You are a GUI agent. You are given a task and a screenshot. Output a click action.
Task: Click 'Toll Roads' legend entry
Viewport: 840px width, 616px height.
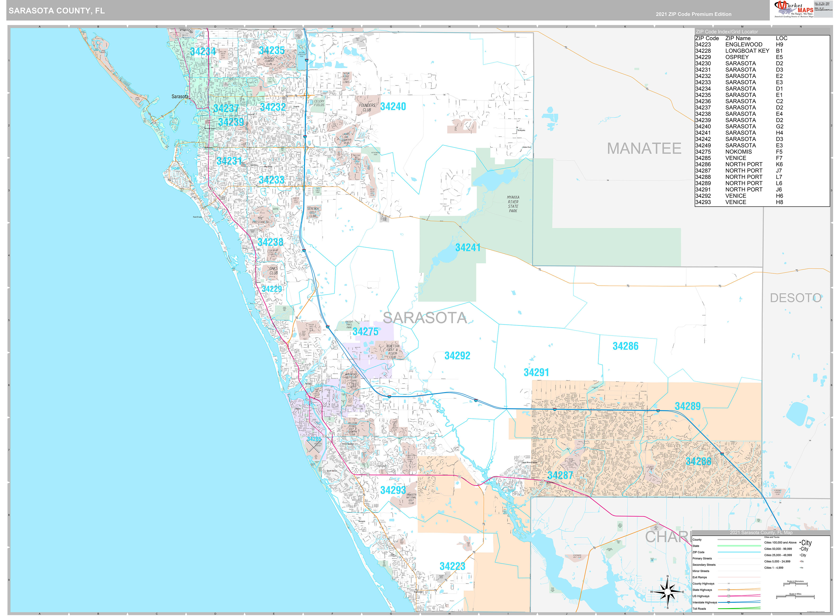[x=699, y=609]
